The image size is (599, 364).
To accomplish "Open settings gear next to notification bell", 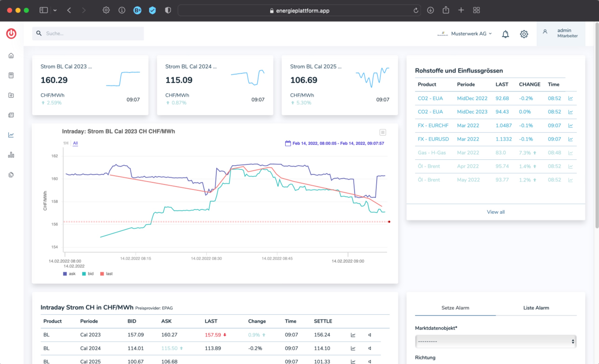I will pyautogui.click(x=524, y=34).
